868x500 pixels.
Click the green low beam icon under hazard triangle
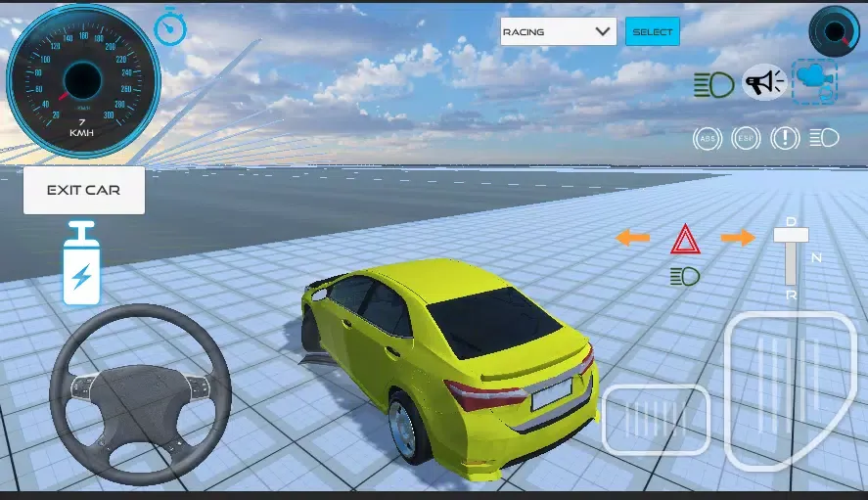point(685,277)
